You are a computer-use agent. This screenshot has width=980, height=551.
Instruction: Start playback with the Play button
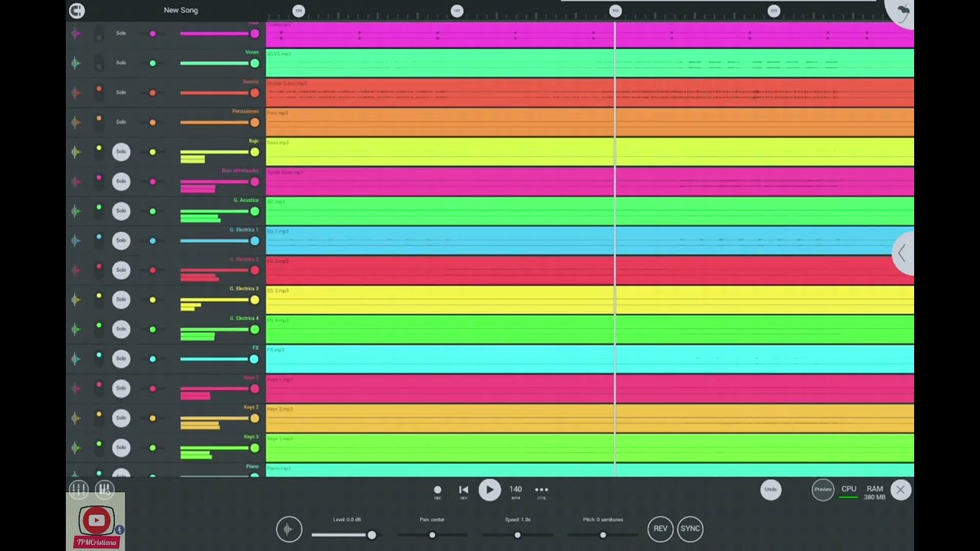point(489,490)
